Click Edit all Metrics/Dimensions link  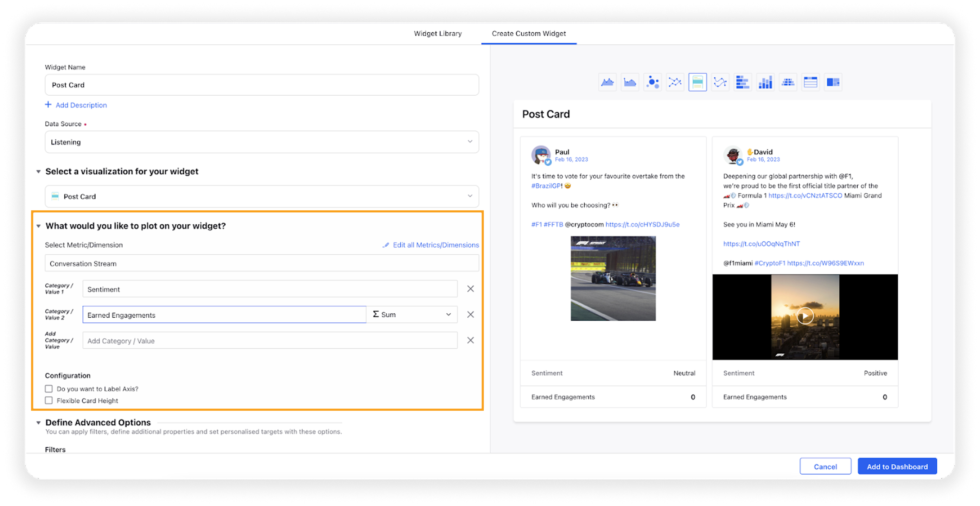coord(435,245)
